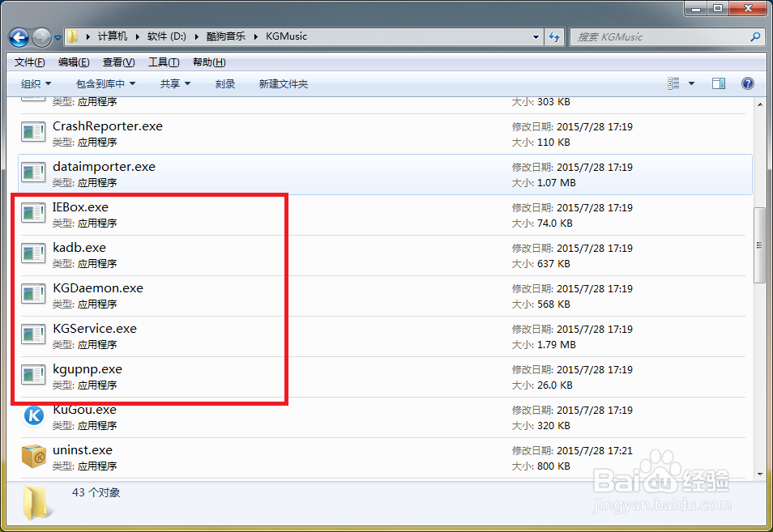Image resolution: width=773 pixels, height=532 pixels.
Task: Open the 编辑(E) menu
Action: tap(74, 62)
